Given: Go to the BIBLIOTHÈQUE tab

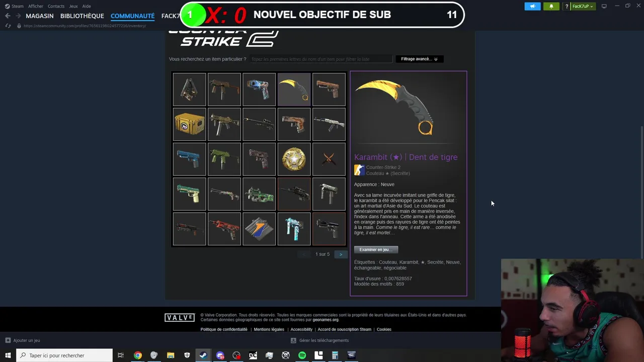Looking at the screenshot, I should pyautogui.click(x=82, y=16).
